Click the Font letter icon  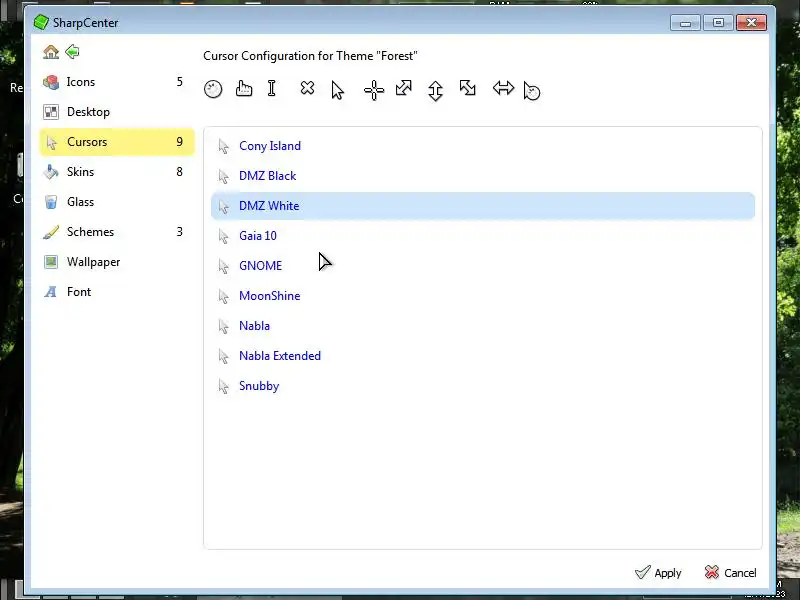point(51,292)
